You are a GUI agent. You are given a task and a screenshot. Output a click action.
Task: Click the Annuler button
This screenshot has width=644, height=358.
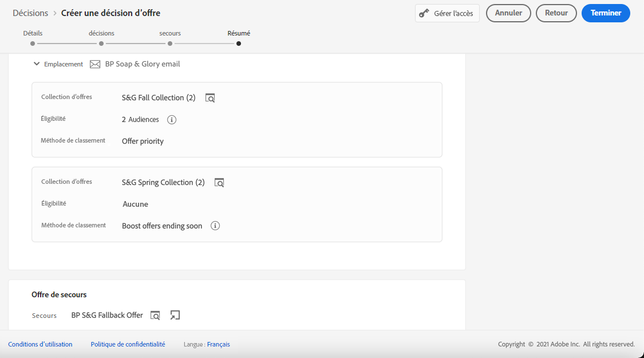(x=508, y=13)
